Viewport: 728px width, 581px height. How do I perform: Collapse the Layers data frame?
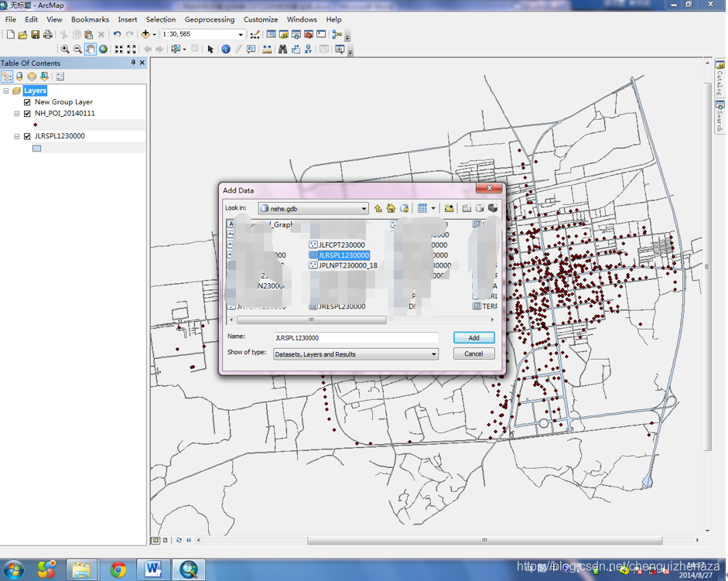(6, 91)
